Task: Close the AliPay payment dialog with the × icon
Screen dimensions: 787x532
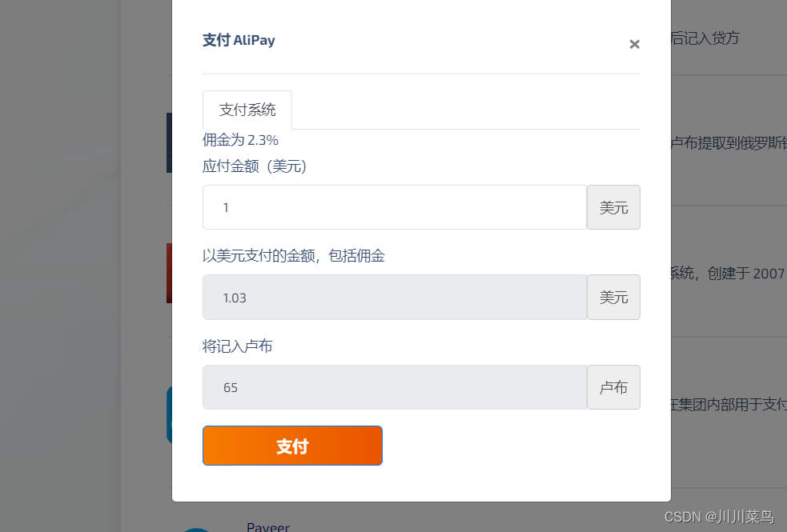Action: [634, 44]
